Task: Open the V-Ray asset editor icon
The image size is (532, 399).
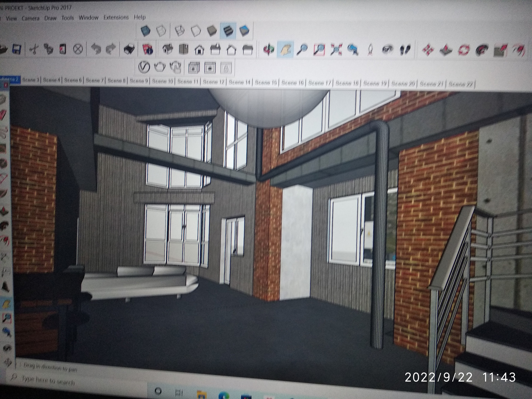Action: point(144,67)
